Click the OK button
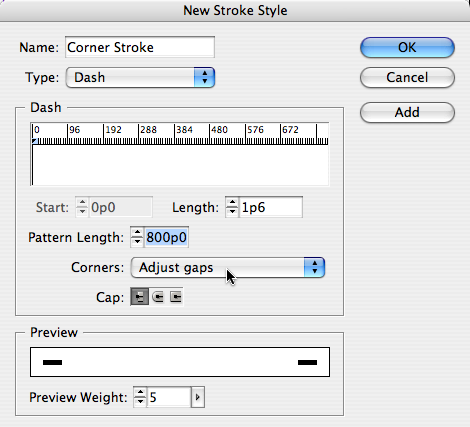The width and height of the screenshot is (470, 427). click(x=407, y=47)
